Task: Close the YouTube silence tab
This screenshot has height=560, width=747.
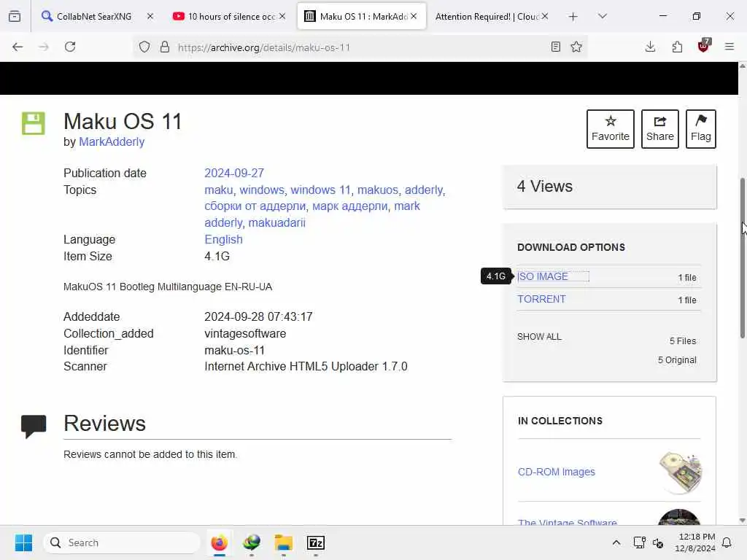Action: click(282, 16)
